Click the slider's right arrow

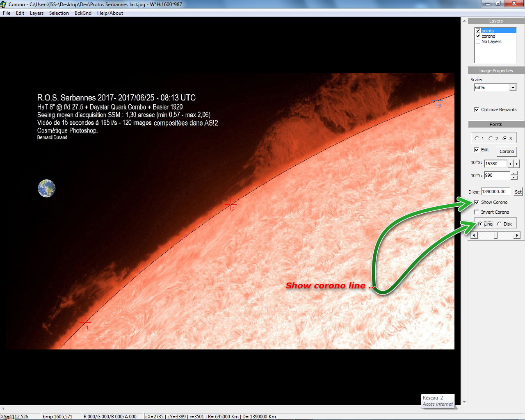(x=517, y=235)
